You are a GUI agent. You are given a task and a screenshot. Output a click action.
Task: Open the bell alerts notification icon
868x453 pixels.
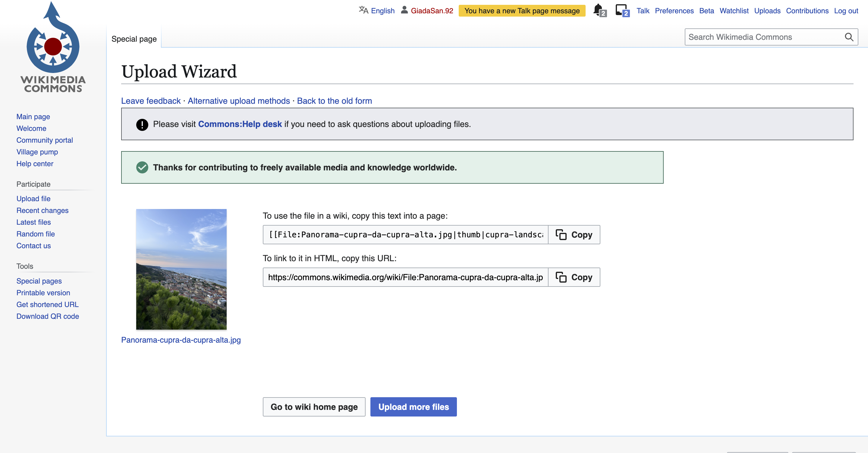tap(599, 10)
